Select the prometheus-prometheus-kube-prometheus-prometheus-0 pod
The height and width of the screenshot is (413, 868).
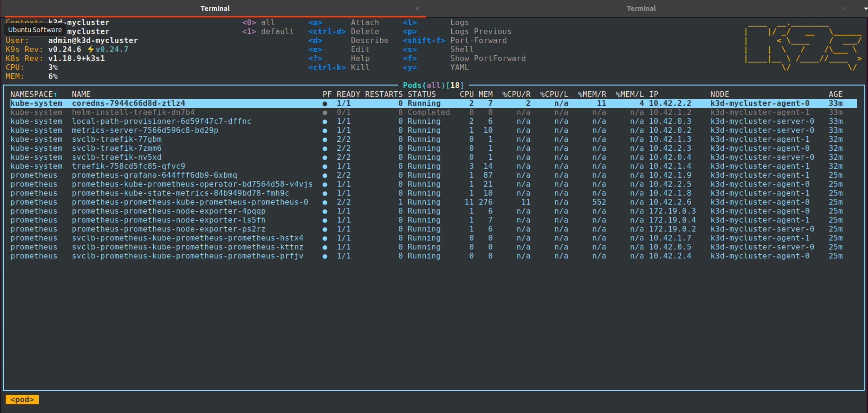[434, 202]
